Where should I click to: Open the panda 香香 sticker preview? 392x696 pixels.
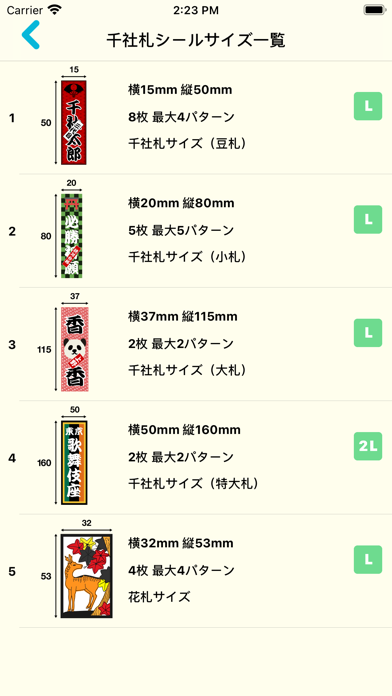(x=75, y=349)
